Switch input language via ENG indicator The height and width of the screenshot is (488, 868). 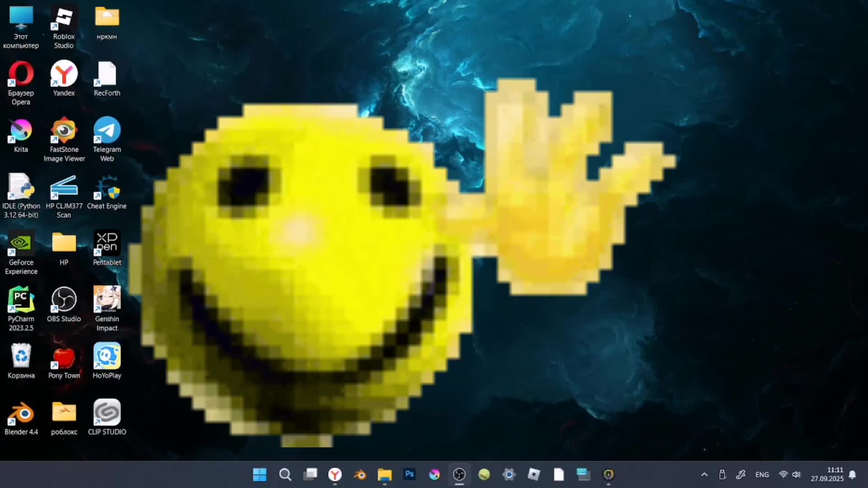[x=762, y=474]
